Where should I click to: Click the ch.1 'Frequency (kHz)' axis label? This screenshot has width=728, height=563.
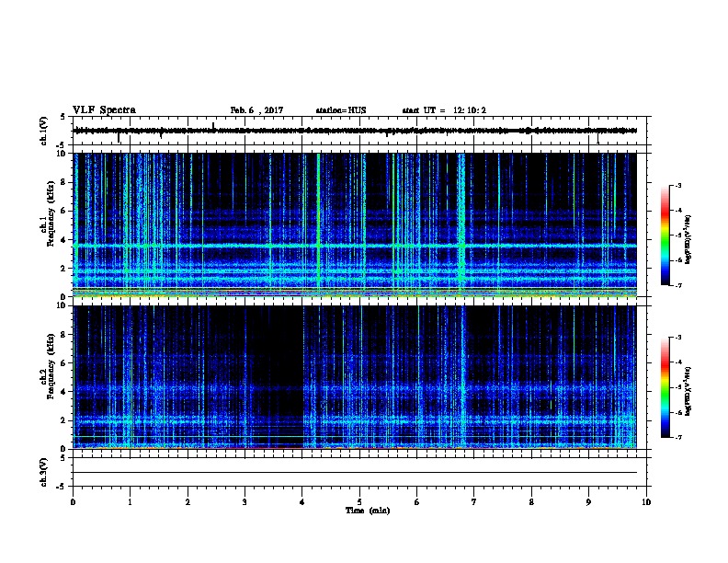tap(51, 213)
